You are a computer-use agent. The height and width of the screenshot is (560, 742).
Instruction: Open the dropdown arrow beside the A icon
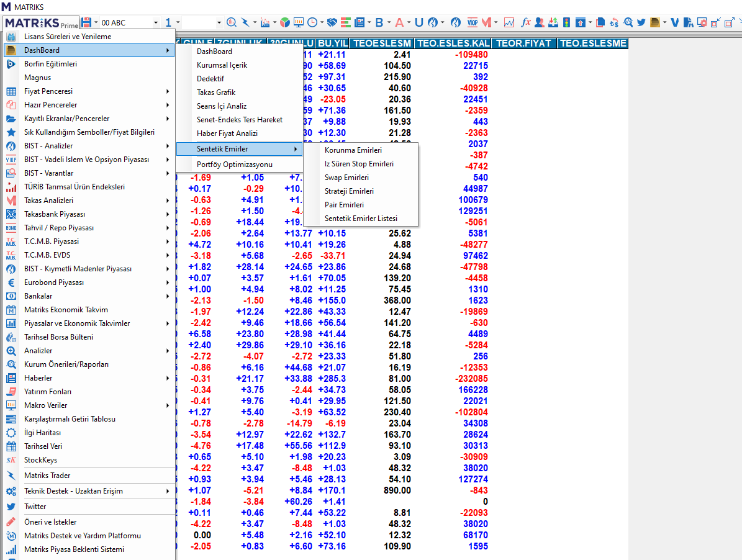(408, 23)
